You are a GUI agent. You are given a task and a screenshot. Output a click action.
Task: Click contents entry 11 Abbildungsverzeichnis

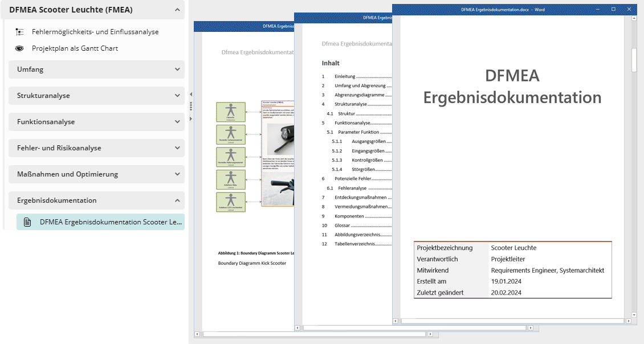coord(357,235)
